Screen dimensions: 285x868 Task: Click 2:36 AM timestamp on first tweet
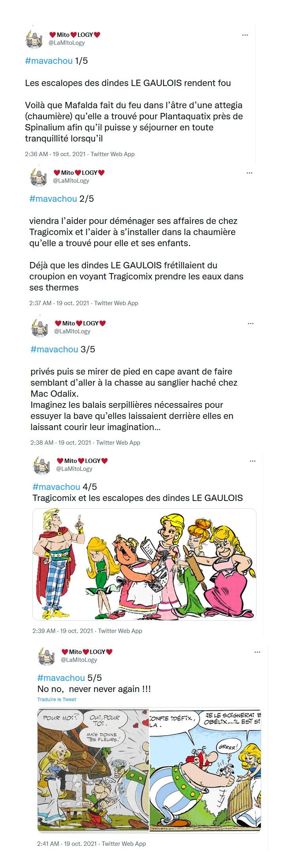click(36, 154)
